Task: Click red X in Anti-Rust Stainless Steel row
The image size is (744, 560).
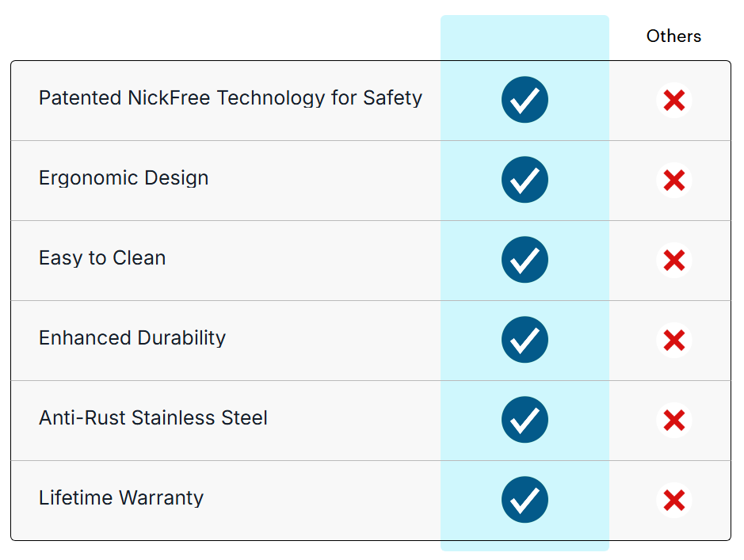Action: 674,420
